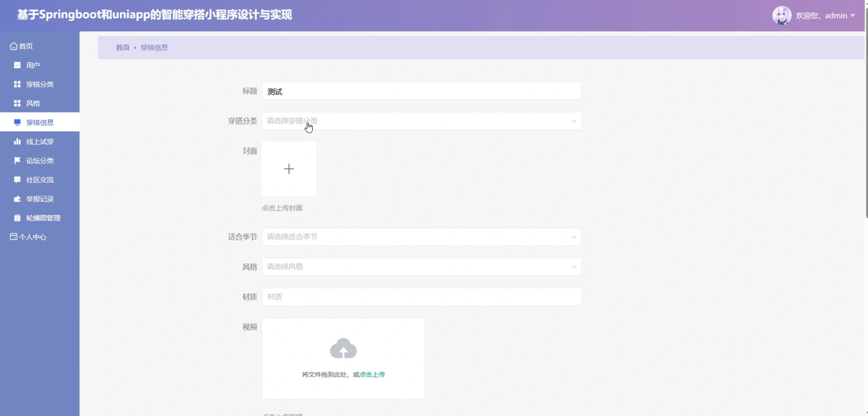The image size is (868, 416).
Task: Open the 穿搭分类 category dropdown
Action: pos(421,121)
